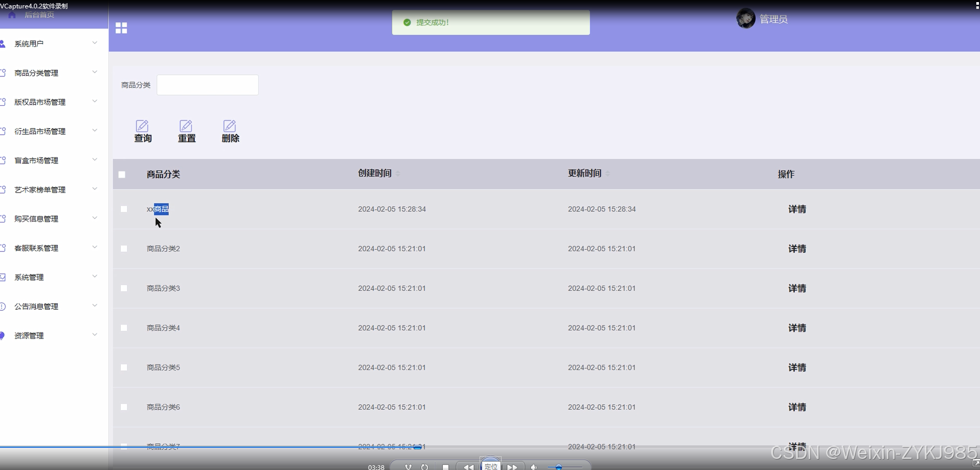Check the box for xx商品 row
Screen dimensions: 980x470
click(x=124, y=209)
